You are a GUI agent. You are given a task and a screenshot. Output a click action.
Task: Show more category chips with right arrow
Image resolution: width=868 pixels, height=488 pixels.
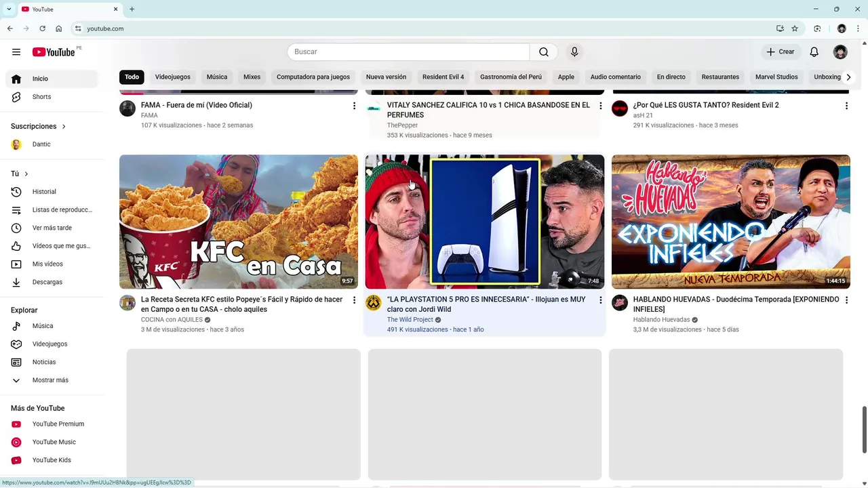point(848,77)
